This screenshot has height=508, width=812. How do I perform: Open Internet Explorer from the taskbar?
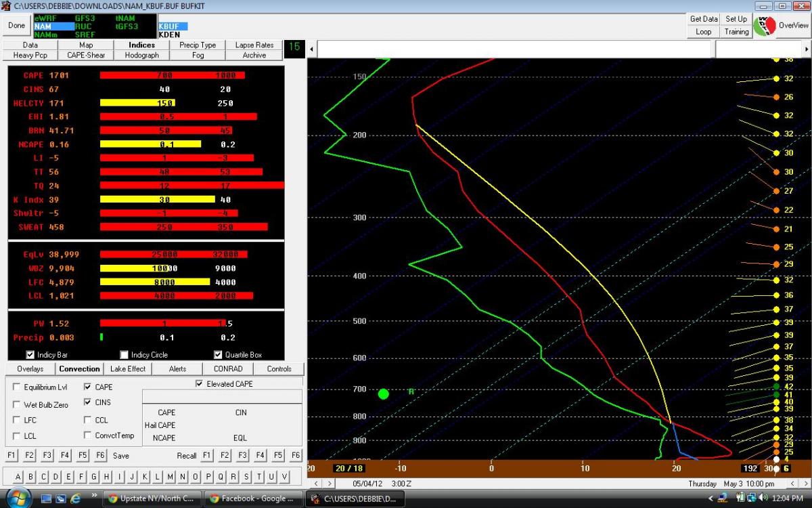tap(76, 499)
